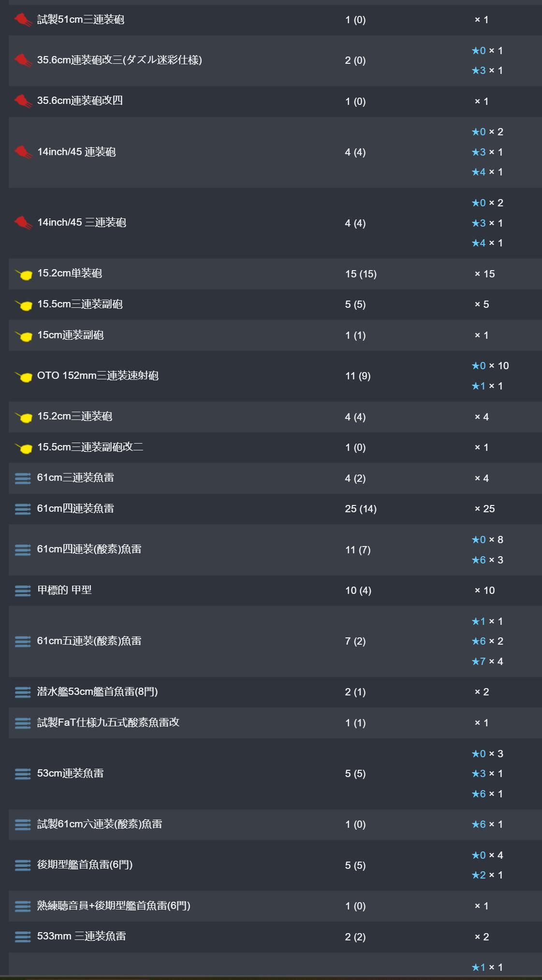The image size is (542, 980).
Task: Click the red gun icon for 35.6cm連装砲改四
Action: pos(23,101)
